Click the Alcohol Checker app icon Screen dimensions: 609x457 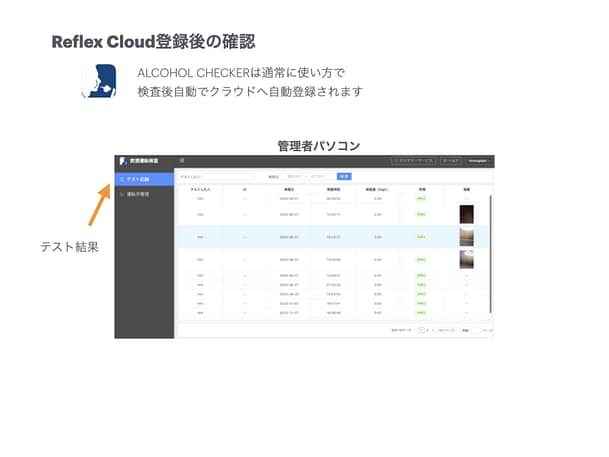[x=99, y=81]
